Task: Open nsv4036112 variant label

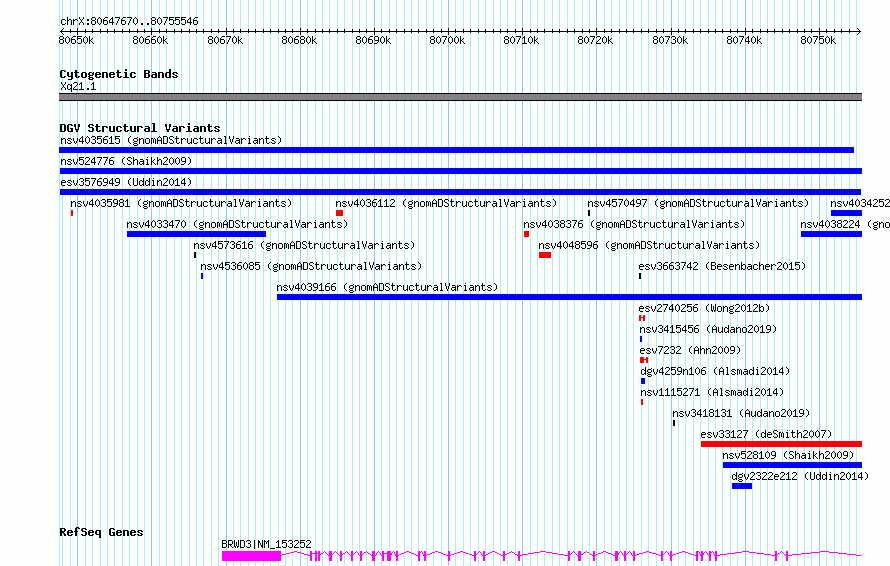Action: [x=446, y=203]
